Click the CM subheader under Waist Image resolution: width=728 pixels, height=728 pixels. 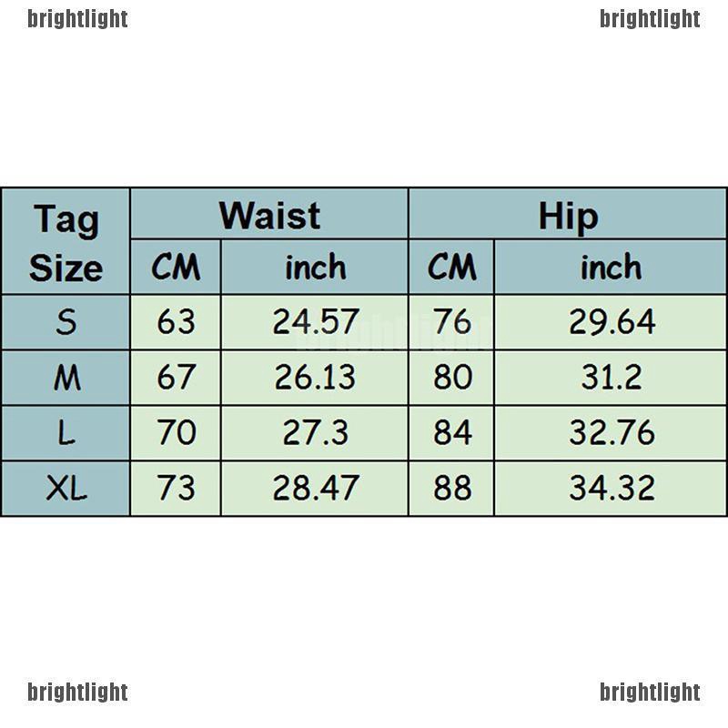coord(176,268)
